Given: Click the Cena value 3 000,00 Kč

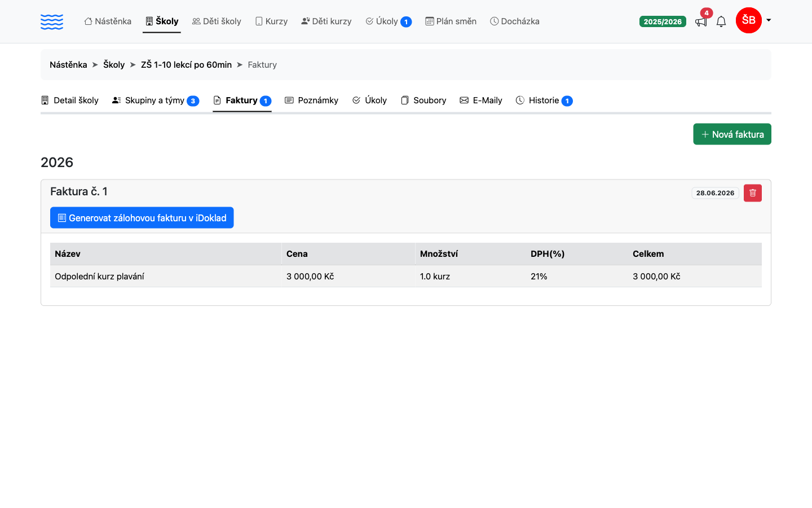Looking at the screenshot, I should [x=310, y=277].
